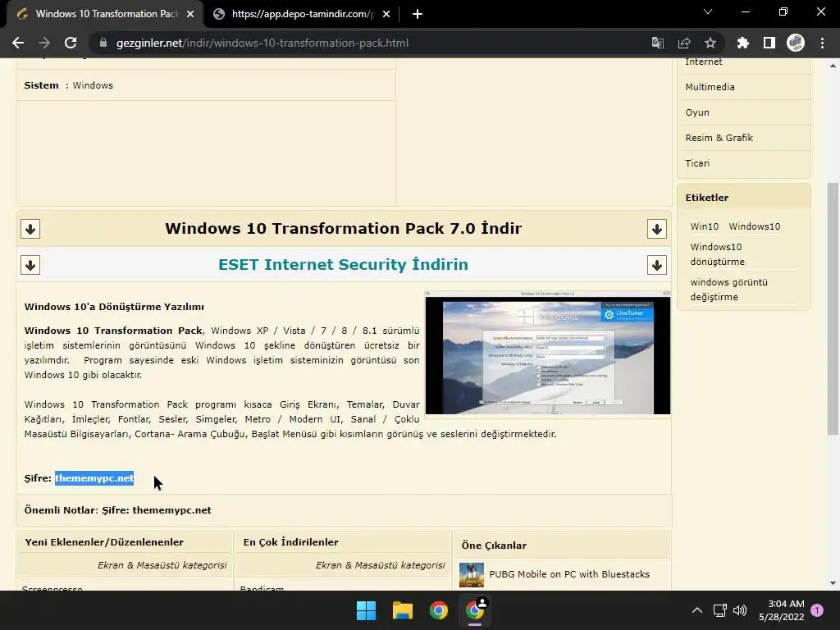Open the volume speaker tray icon
Viewport: 840px width, 630px height.
point(740,610)
